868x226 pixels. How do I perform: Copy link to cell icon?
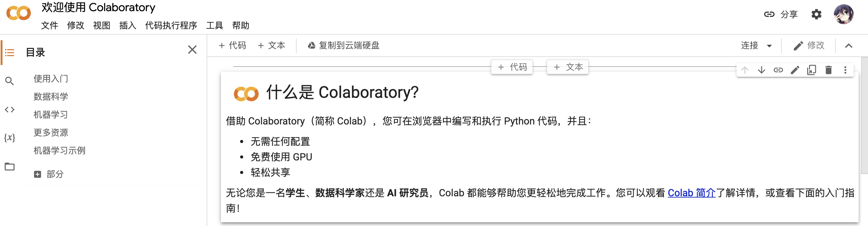pyautogui.click(x=778, y=70)
